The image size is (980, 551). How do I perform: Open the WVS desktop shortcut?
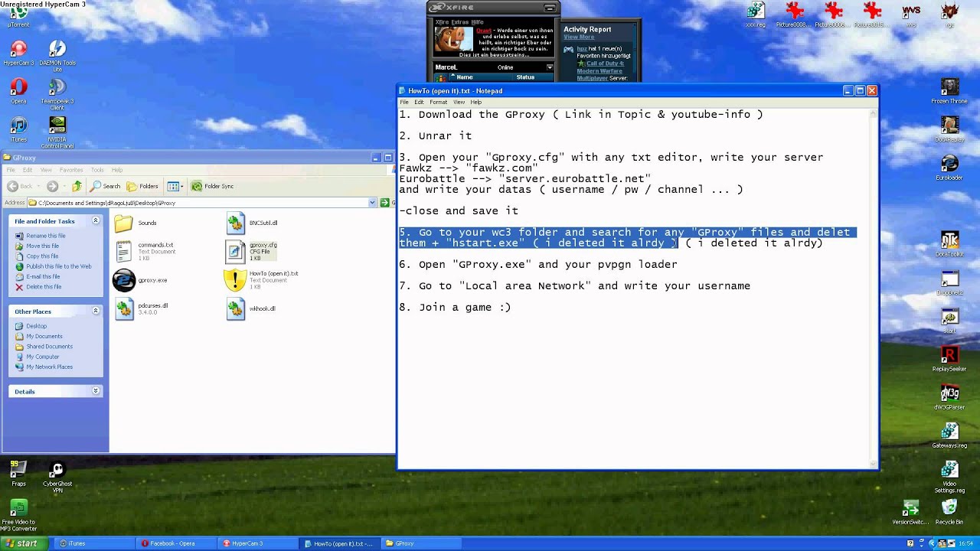tap(911, 15)
